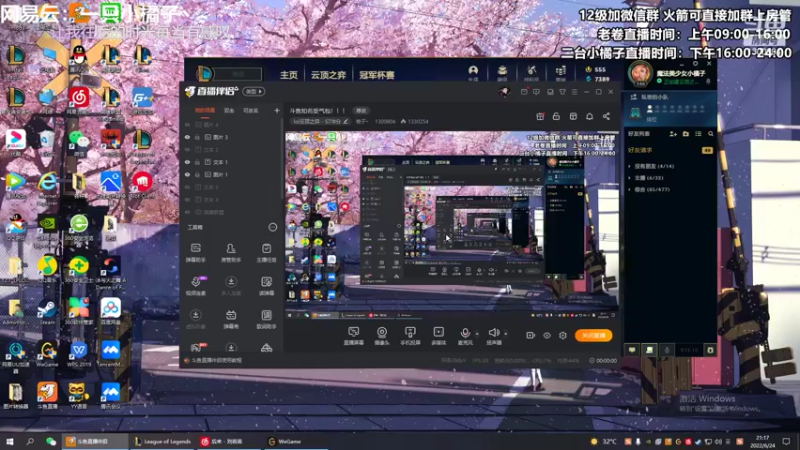Screen dimensions: 800x450
Task: Show the 文本 4 source with its eye icon
Action: pyautogui.click(x=187, y=199)
